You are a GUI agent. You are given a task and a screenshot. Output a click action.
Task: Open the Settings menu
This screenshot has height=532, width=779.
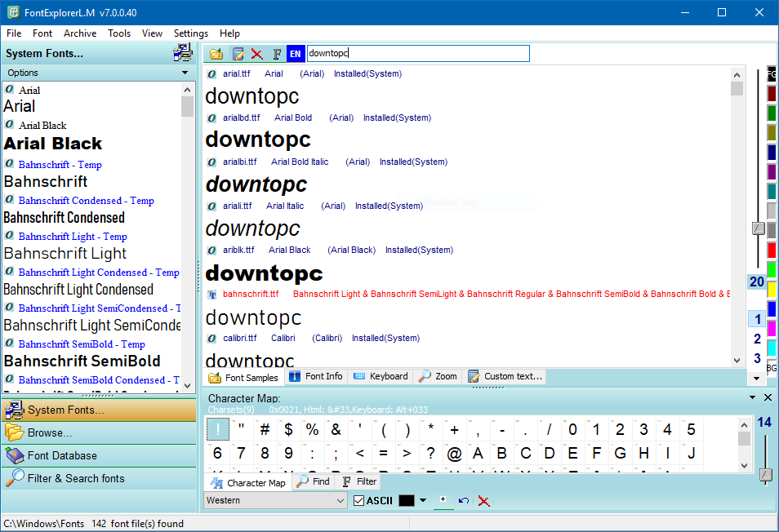[191, 33]
